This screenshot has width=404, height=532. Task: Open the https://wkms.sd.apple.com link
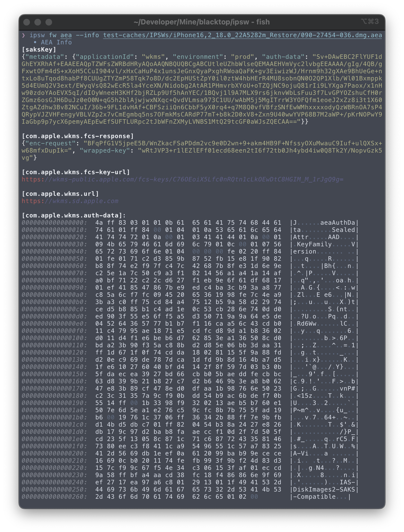70,201
